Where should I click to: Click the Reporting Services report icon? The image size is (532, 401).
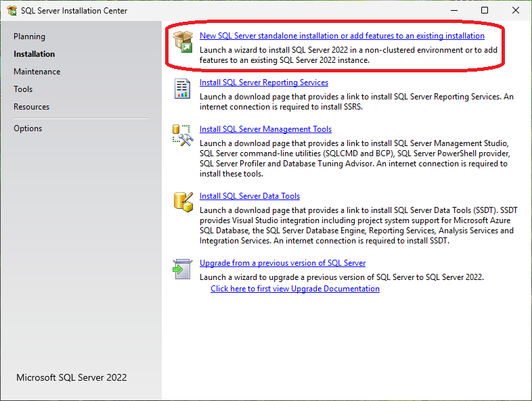(x=183, y=89)
